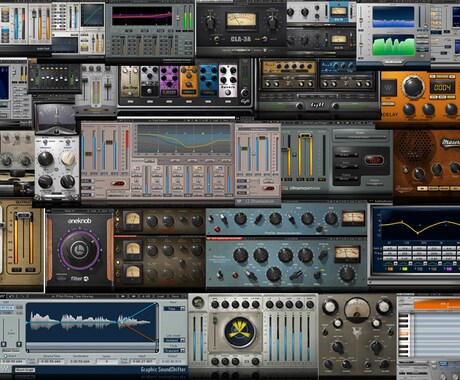
Task: Click the right large knob on CLA-3A
Action: point(272,23)
